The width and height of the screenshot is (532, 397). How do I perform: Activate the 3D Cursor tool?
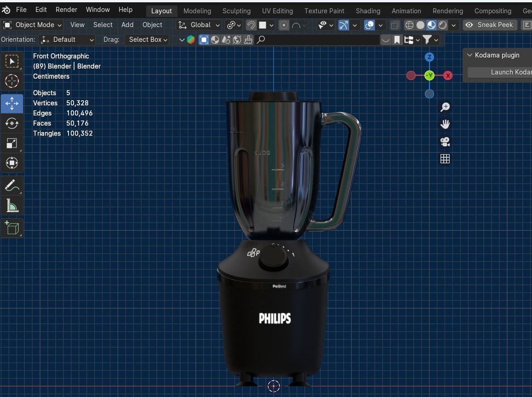click(12, 81)
